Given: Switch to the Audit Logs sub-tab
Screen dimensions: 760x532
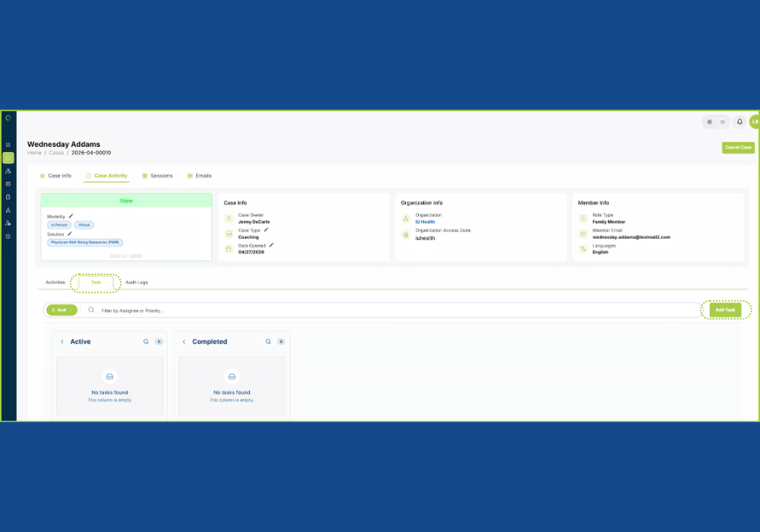Looking at the screenshot, I should (x=137, y=283).
